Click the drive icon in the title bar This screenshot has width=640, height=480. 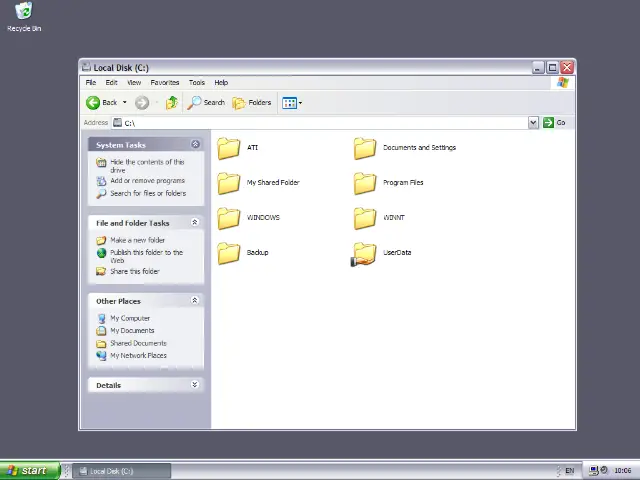[86, 67]
